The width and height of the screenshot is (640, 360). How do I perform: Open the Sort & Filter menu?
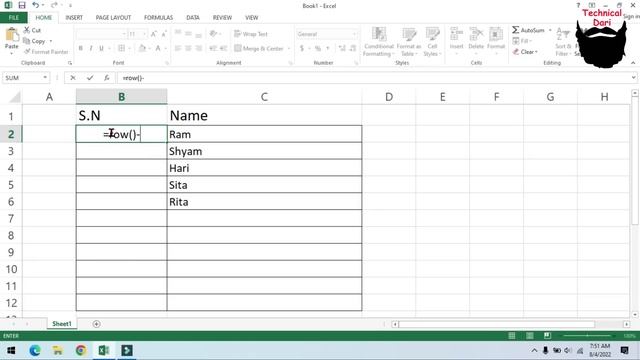tap(563, 42)
